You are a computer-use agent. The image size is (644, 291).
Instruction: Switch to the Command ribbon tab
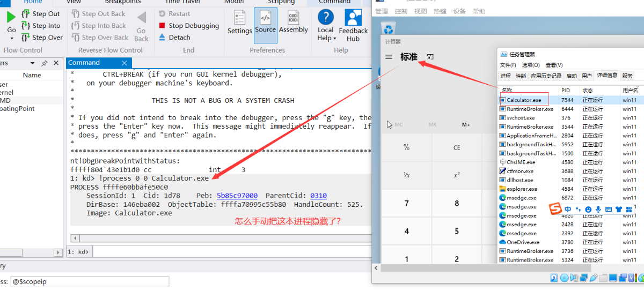[334, 2]
